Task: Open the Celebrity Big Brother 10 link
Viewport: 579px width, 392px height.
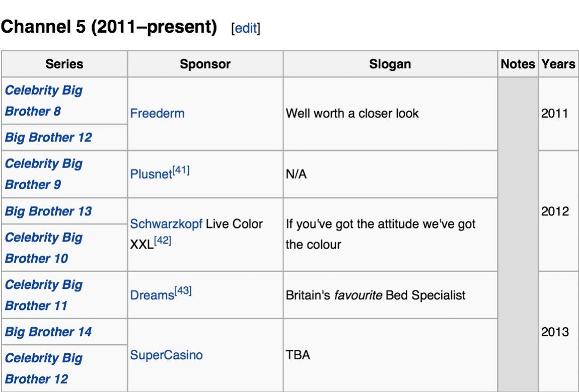Action: tap(43, 248)
